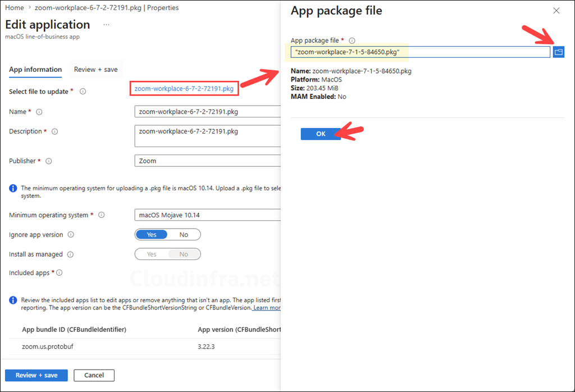Close the App package file panel

pyautogui.click(x=556, y=11)
